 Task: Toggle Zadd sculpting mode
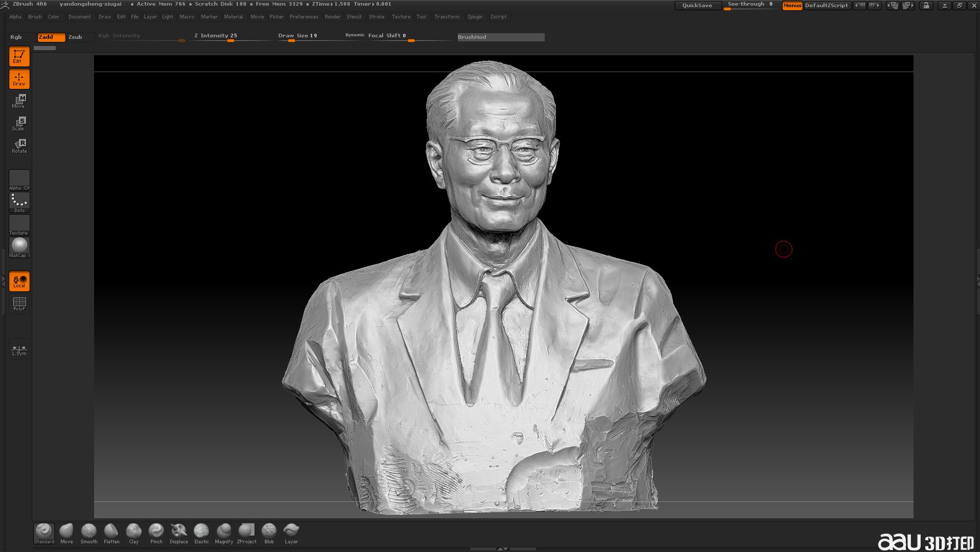click(51, 37)
